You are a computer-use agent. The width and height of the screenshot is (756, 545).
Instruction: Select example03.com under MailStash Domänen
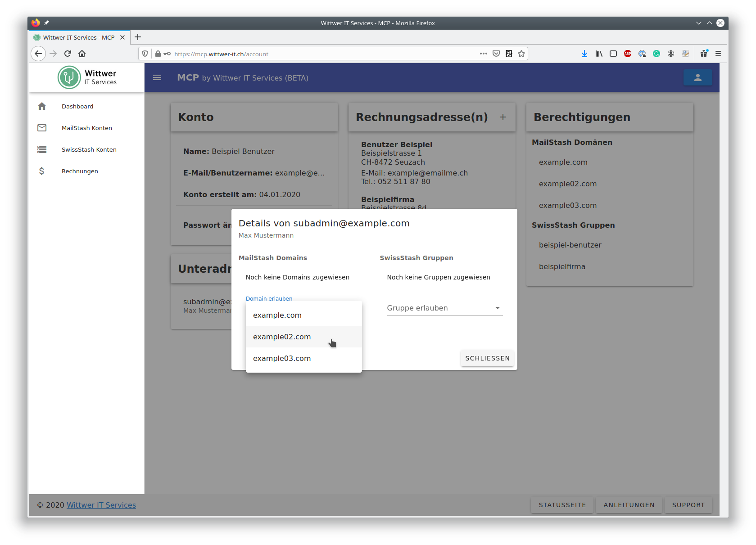[568, 205]
